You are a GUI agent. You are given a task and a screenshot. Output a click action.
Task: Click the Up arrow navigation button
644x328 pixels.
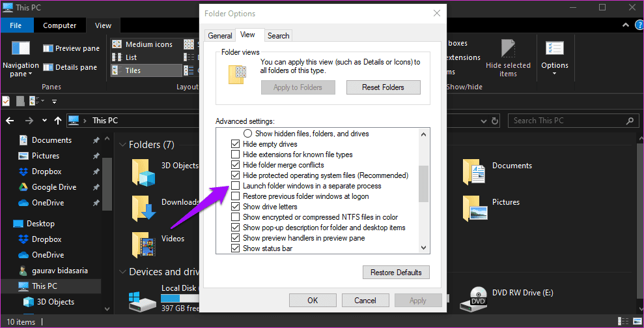tap(58, 121)
